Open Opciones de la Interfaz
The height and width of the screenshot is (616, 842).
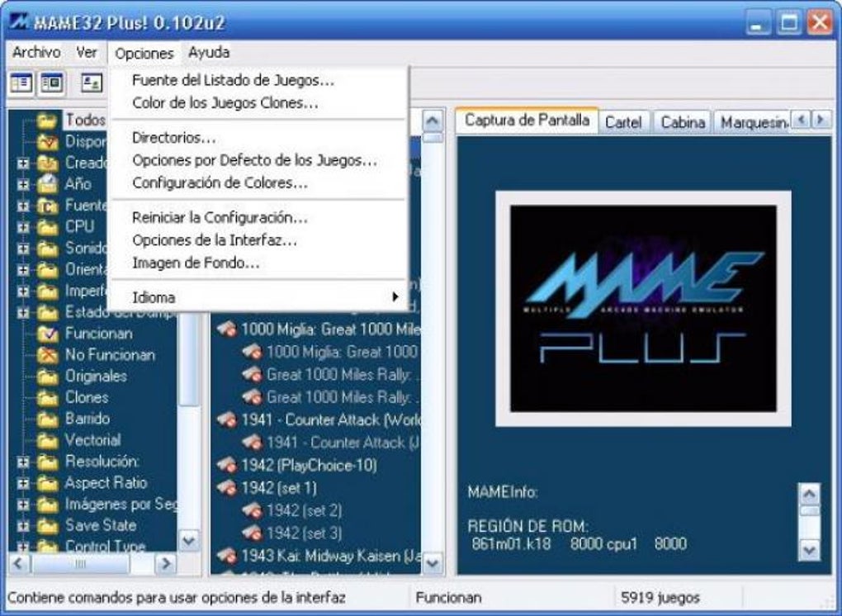coord(259,240)
